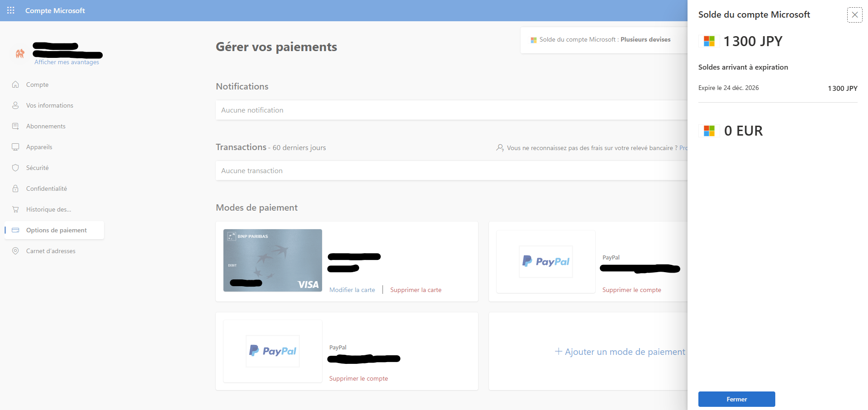This screenshot has height=410, width=868.
Task: Open the Confidentialité page
Action: pyautogui.click(x=47, y=189)
